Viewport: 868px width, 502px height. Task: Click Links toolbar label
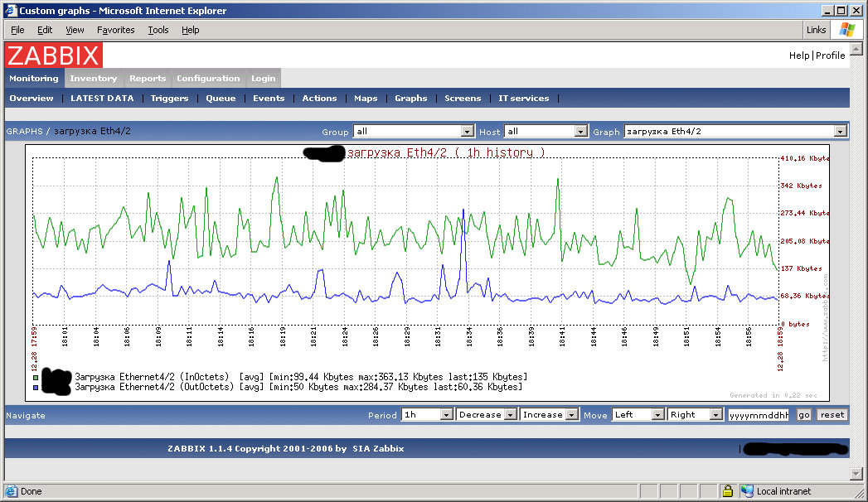[x=816, y=30]
